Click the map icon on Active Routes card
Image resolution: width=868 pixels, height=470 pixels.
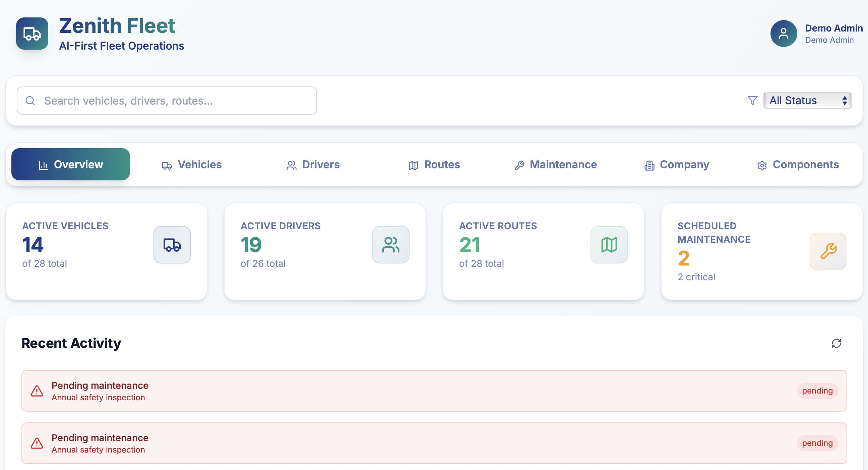(609, 245)
